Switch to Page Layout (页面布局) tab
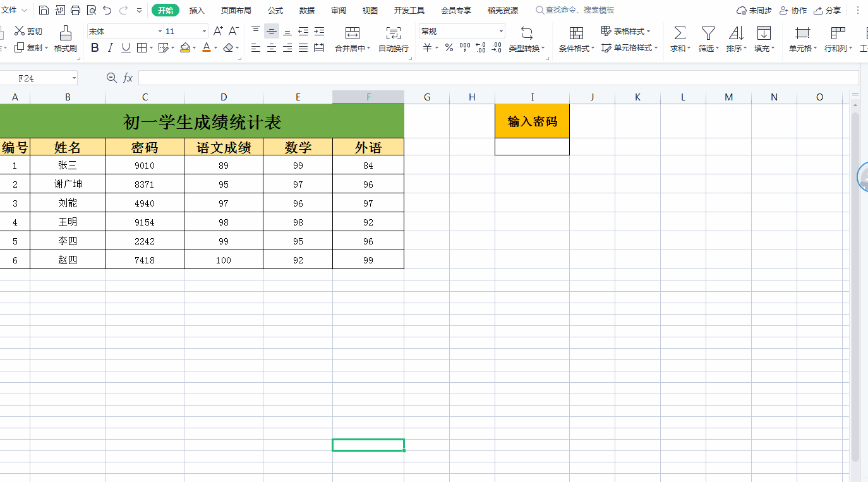 [236, 10]
